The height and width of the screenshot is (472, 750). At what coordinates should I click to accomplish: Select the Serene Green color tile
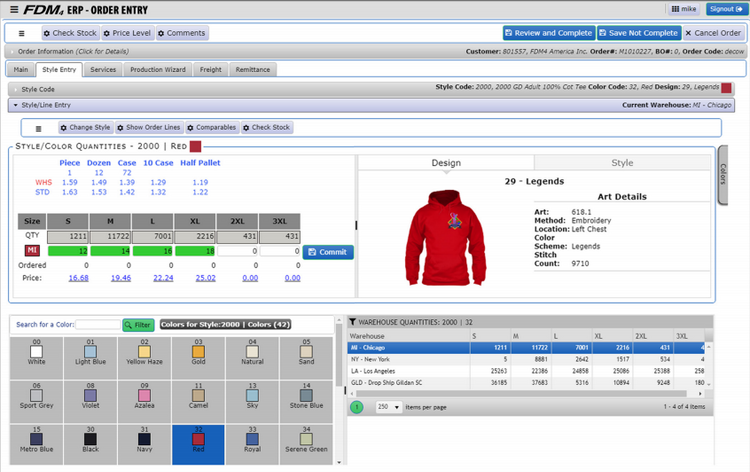[x=306, y=445]
